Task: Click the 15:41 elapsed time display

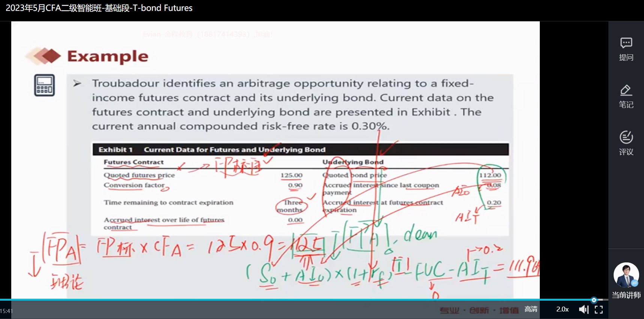Action: [x=6, y=311]
